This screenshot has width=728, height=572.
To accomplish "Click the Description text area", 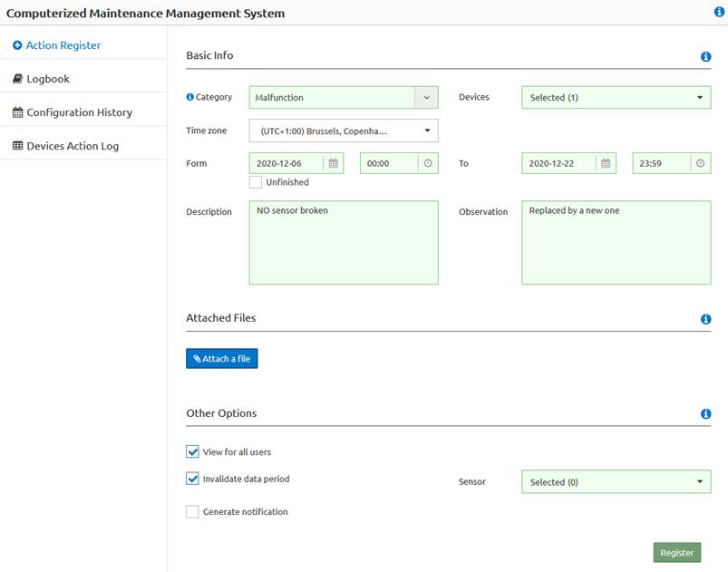I will click(344, 242).
